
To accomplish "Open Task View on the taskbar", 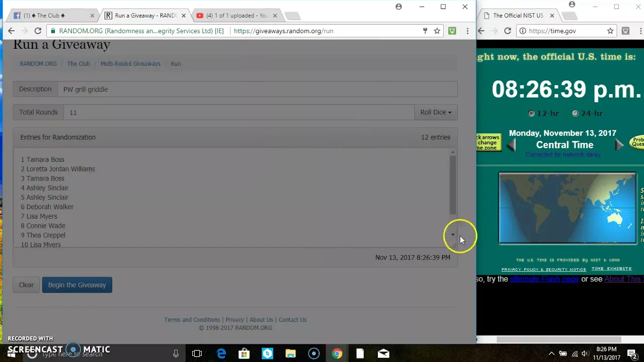I will point(197,353).
